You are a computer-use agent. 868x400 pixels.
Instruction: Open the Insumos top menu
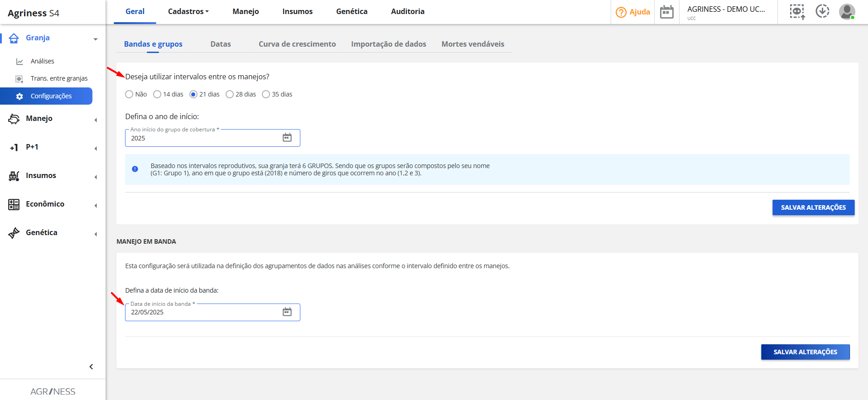[x=298, y=12]
